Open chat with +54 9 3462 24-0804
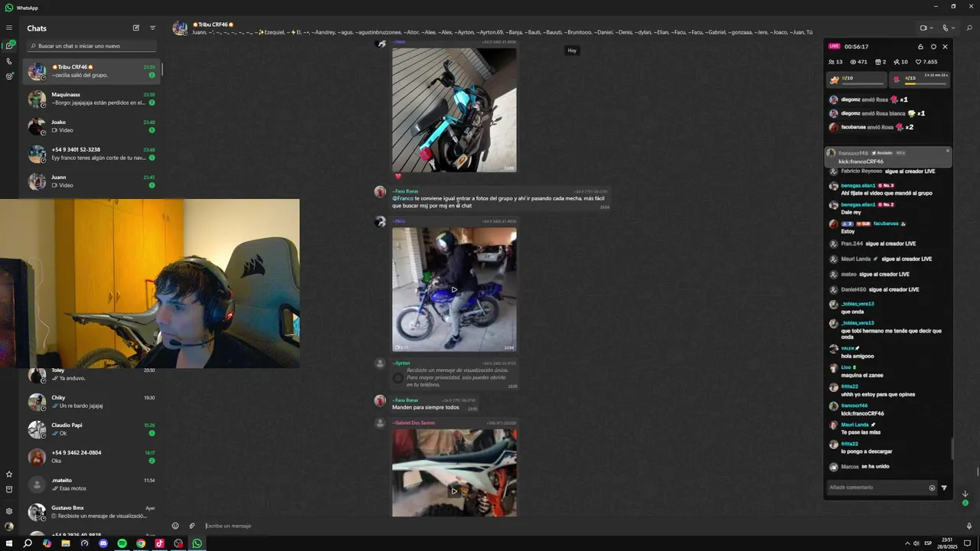 (x=92, y=457)
